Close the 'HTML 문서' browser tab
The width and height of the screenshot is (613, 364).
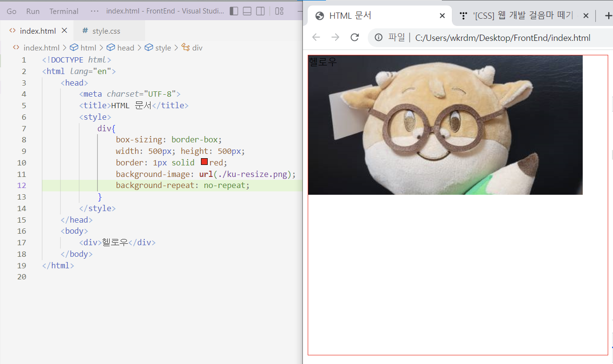(442, 16)
